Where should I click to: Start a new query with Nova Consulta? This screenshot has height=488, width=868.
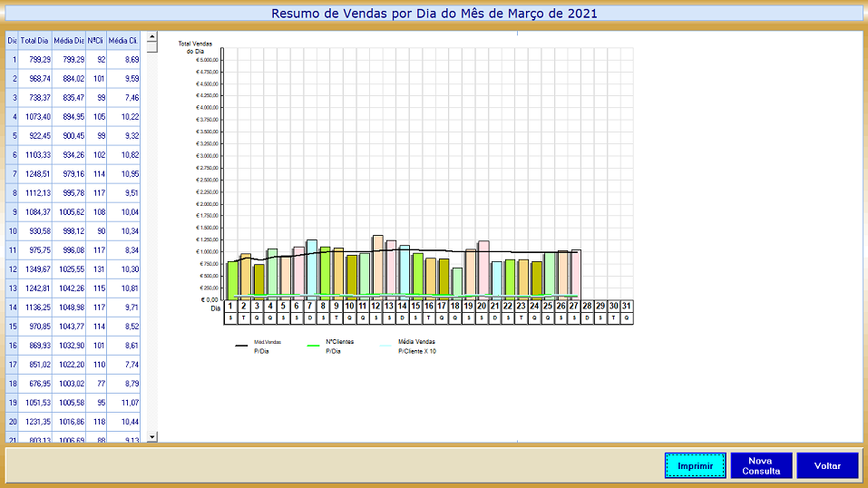761,465
